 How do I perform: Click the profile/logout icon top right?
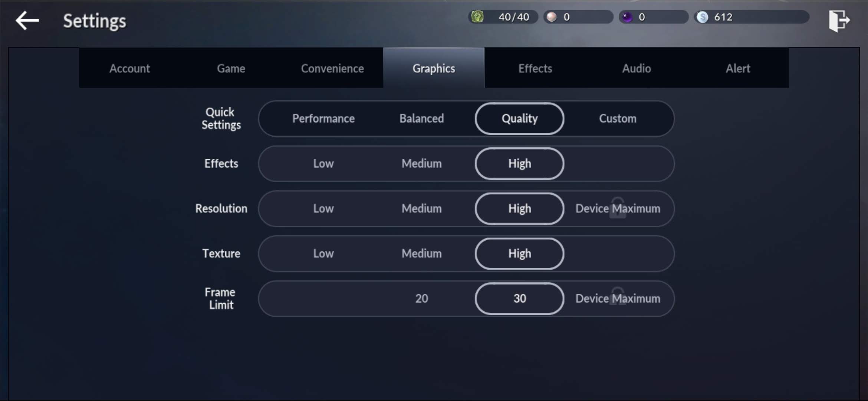tap(839, 20)
